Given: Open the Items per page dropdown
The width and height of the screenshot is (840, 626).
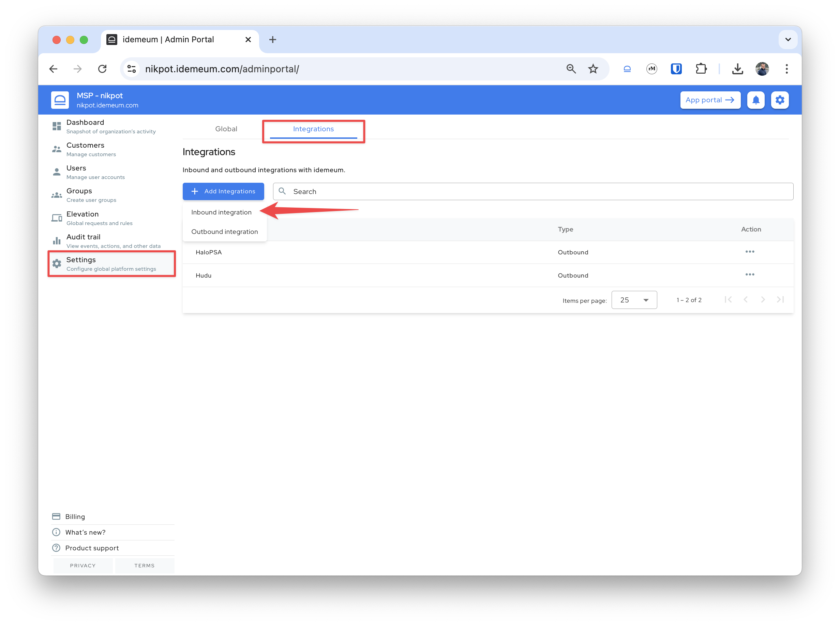Looking at the screenshot, I should (634, 300).
